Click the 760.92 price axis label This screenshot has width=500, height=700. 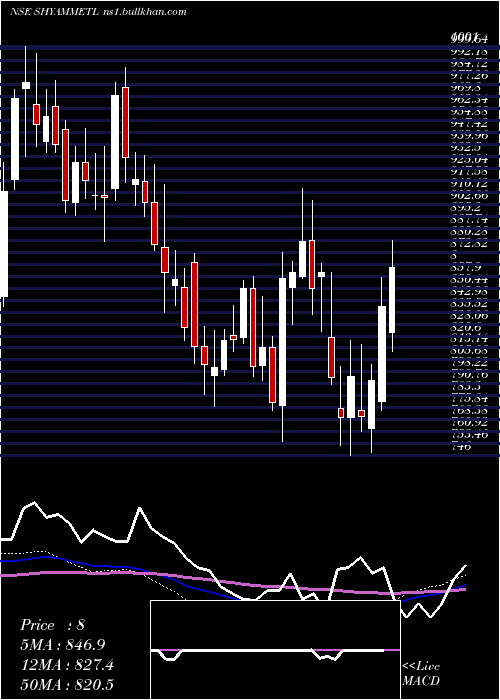[469, 421]
